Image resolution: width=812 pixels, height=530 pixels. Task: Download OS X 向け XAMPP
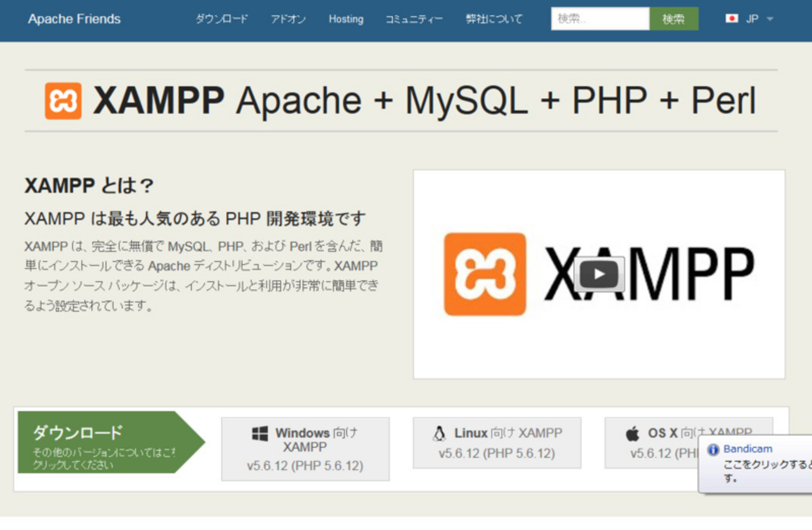(x=689, y=442)
